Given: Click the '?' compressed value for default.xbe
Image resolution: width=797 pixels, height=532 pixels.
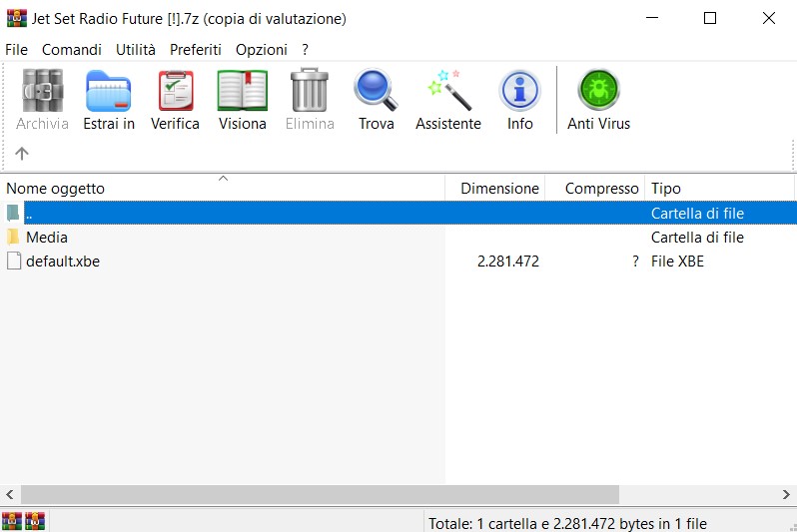Looking at the screenshot, I should 635,262.
